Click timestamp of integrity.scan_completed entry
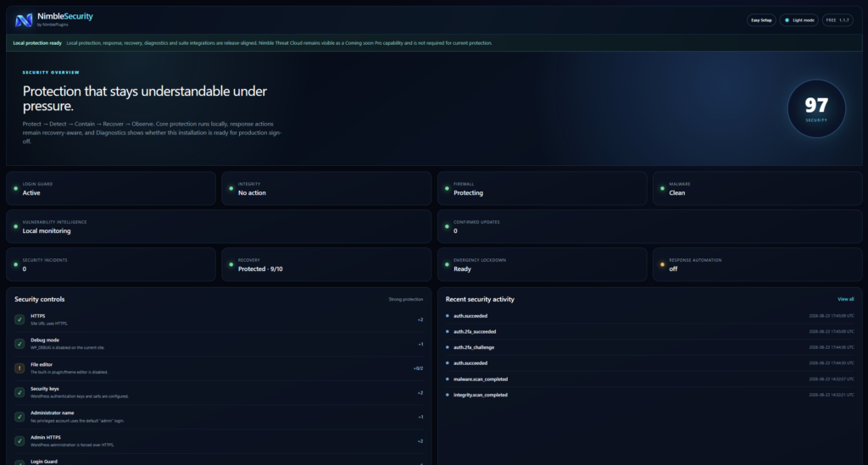This screenshot has height=465, width=868. pos(832,395)
